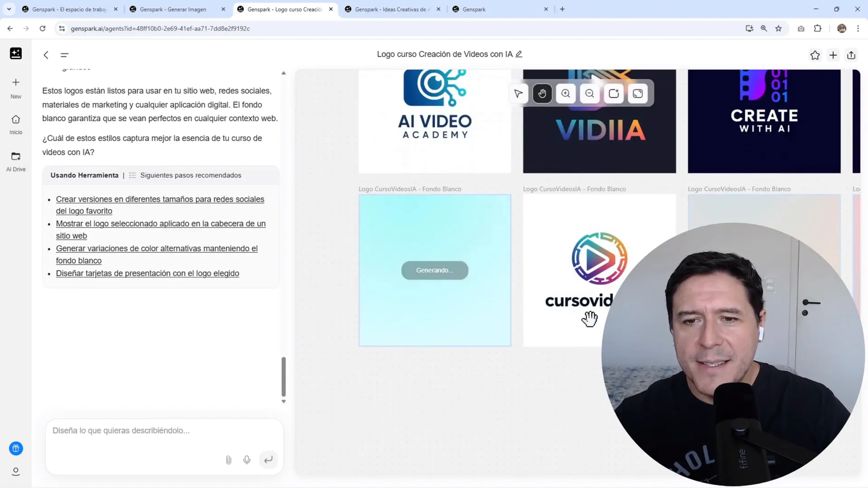Favorite this project with star icon
868x488 pixels.
[815, 55]
